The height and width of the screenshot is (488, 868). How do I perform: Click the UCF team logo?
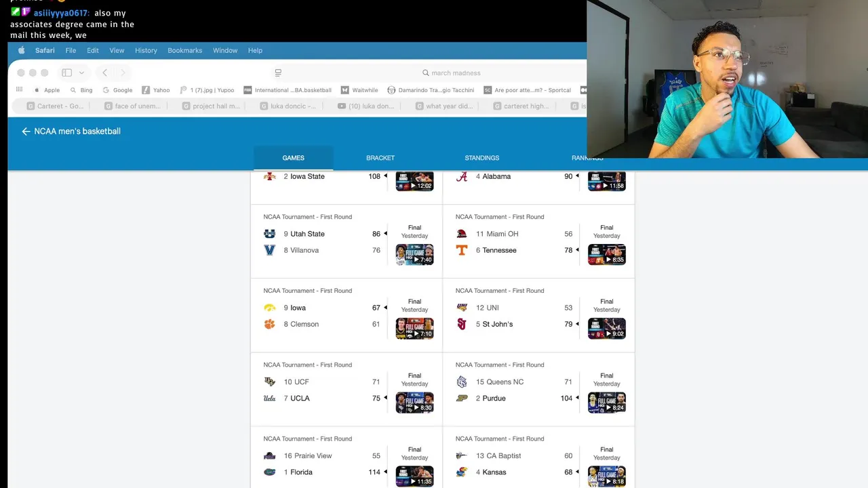[269, 382]
